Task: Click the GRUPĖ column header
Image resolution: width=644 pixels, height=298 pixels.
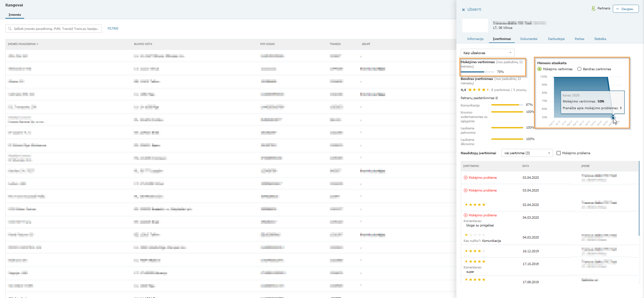Action: (x=366, y=44)
